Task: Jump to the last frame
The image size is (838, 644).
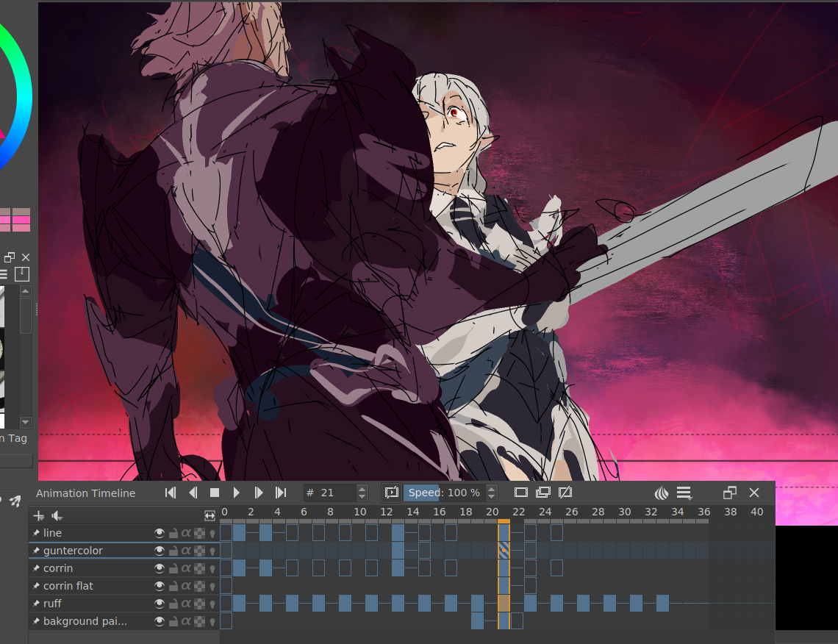Action: (x=281, y=493)
